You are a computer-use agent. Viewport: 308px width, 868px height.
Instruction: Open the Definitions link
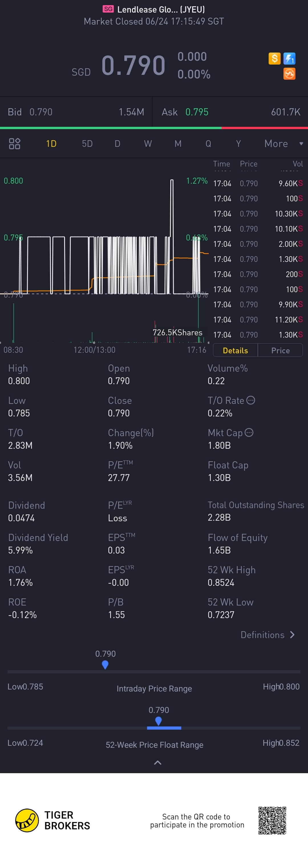click(268, 635)
